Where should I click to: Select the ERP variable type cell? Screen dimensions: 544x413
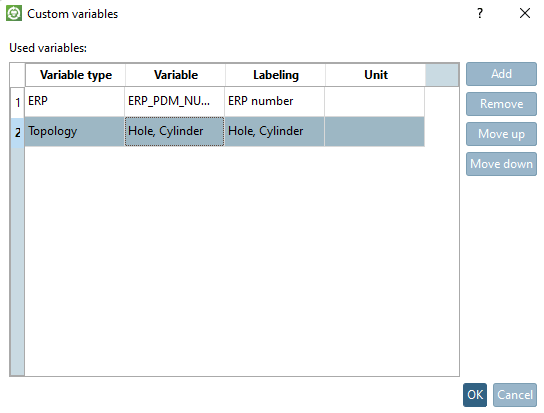click(75, 101)
